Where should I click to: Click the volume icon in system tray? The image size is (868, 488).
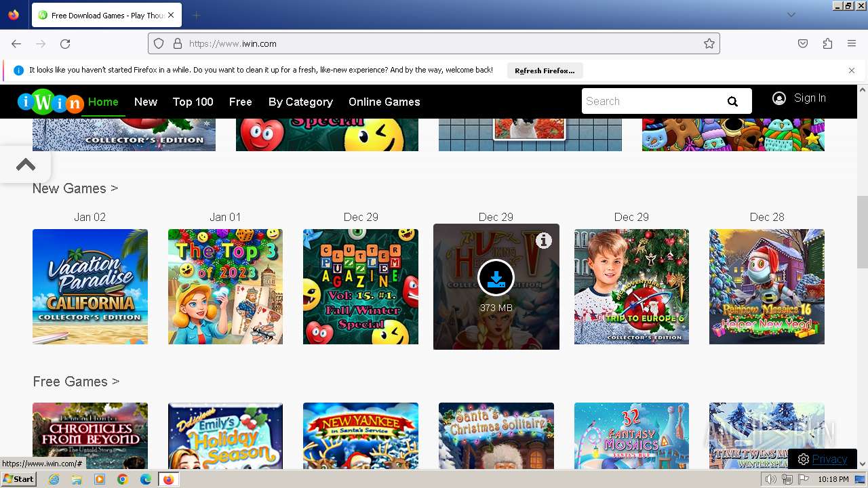[771, 479]
